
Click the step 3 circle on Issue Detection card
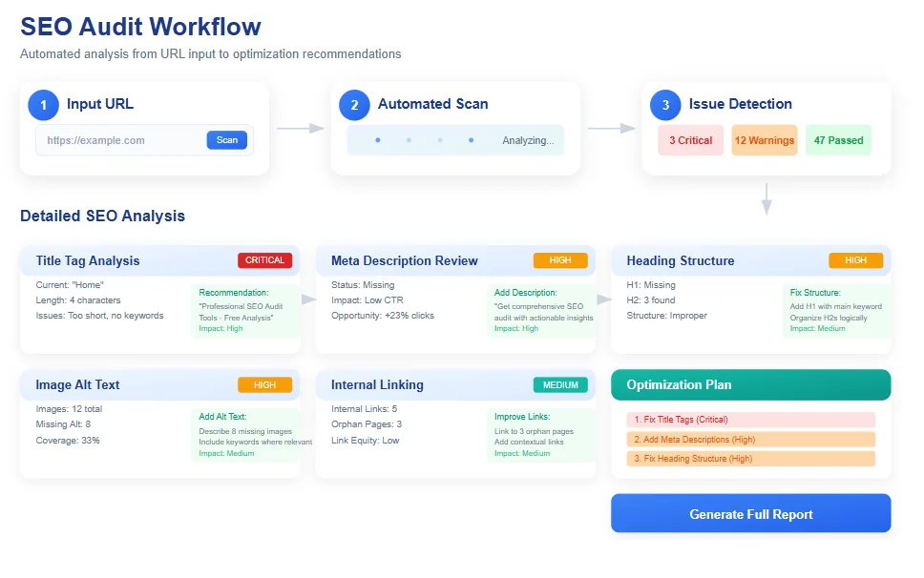tap(665, 105)
